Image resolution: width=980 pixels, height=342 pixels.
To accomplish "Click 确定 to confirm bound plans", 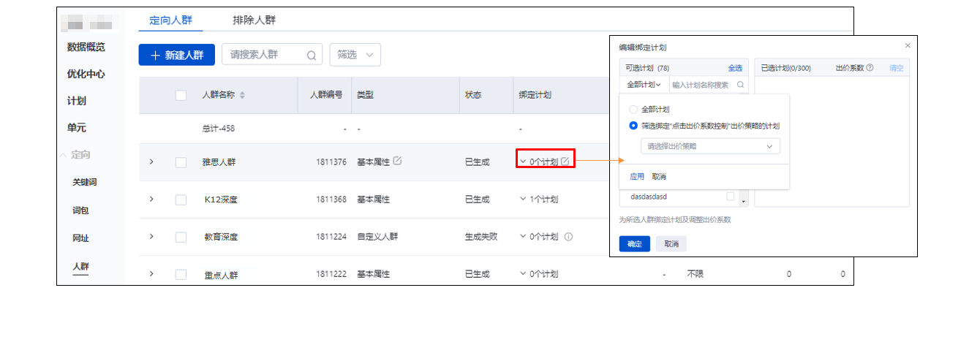I will point(634,244).
